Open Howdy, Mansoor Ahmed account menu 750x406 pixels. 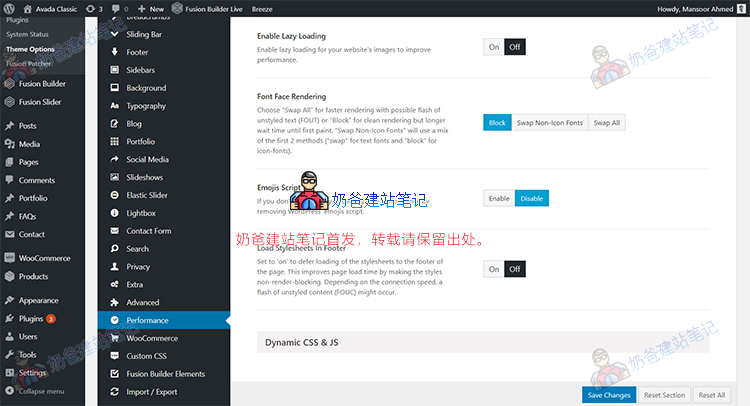click(x=690, y=8)
